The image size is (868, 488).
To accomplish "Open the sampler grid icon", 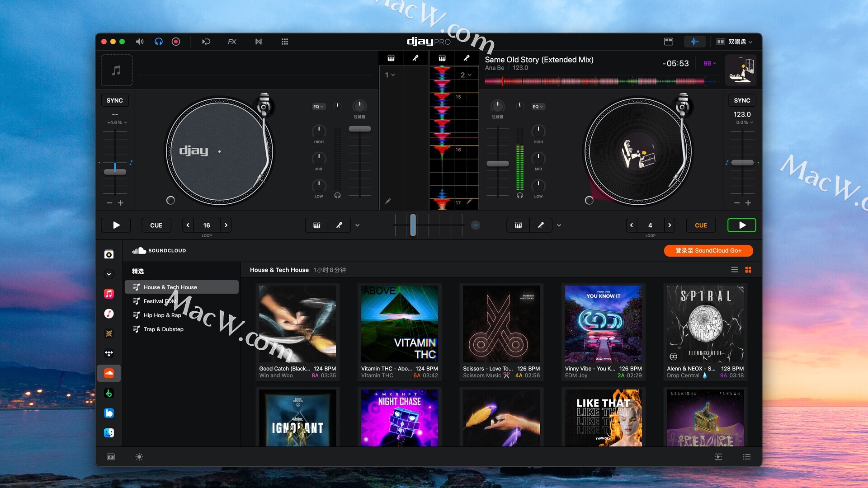I will tap(284, 42).
